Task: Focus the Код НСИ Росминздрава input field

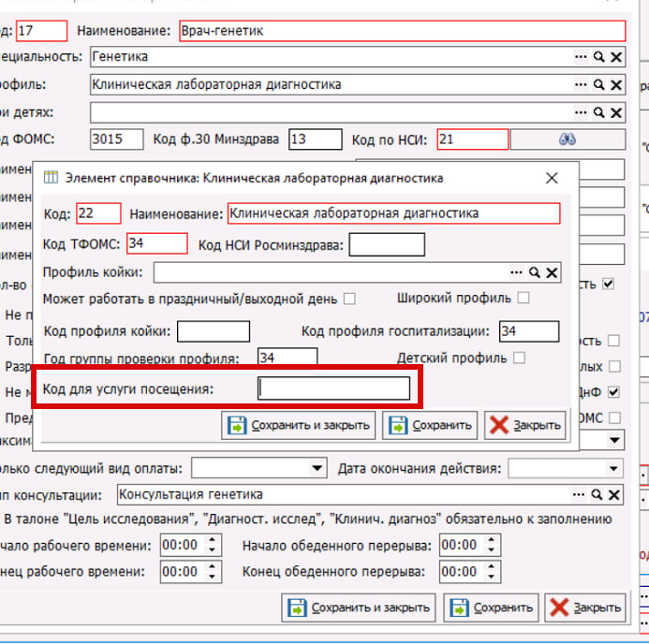Action: coord(386,245)
